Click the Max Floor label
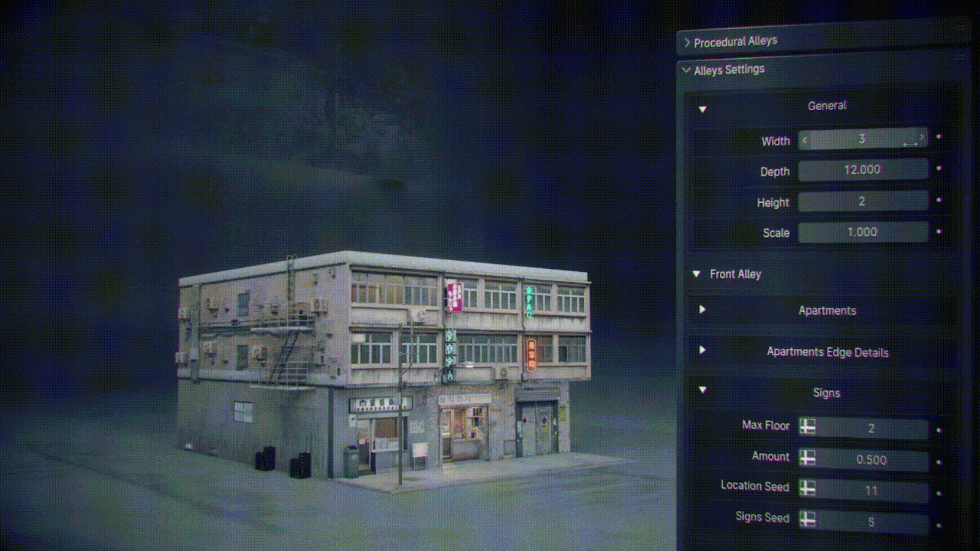 pyautogui.click(x=766, y=425)
